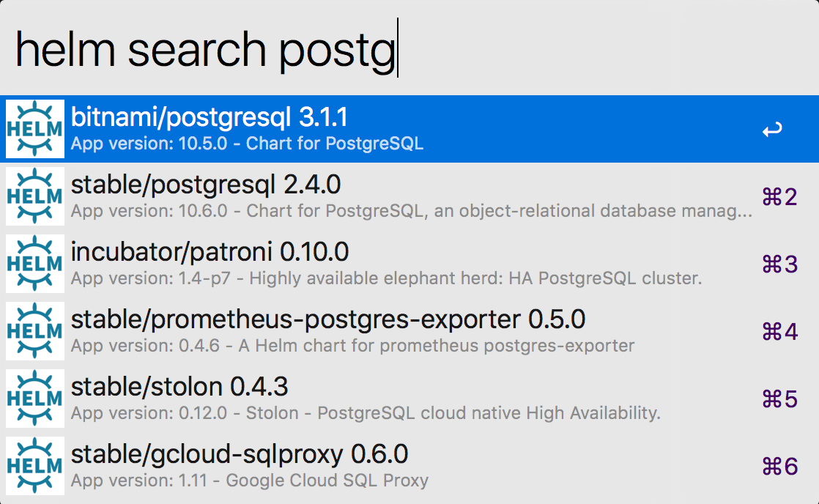
Task: Choose the 'incubator/patroni 0.10.0' result title
Action: [210, 252]
